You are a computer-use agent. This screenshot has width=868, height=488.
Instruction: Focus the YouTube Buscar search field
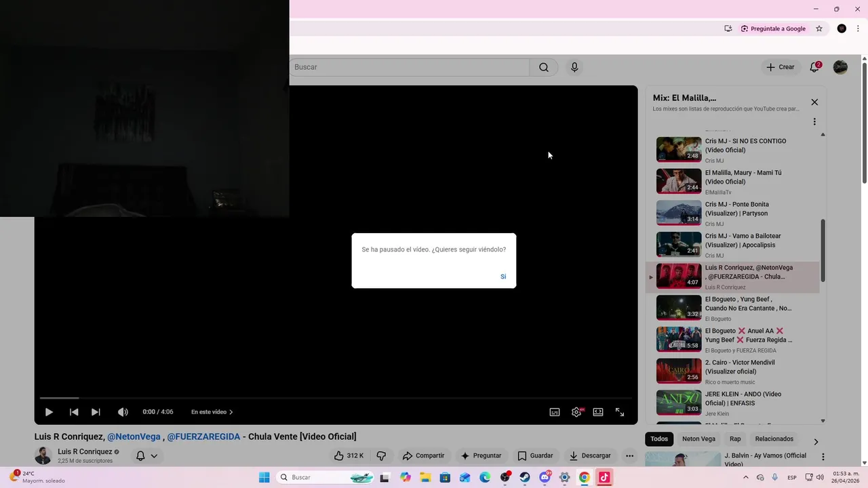[410, 67]
